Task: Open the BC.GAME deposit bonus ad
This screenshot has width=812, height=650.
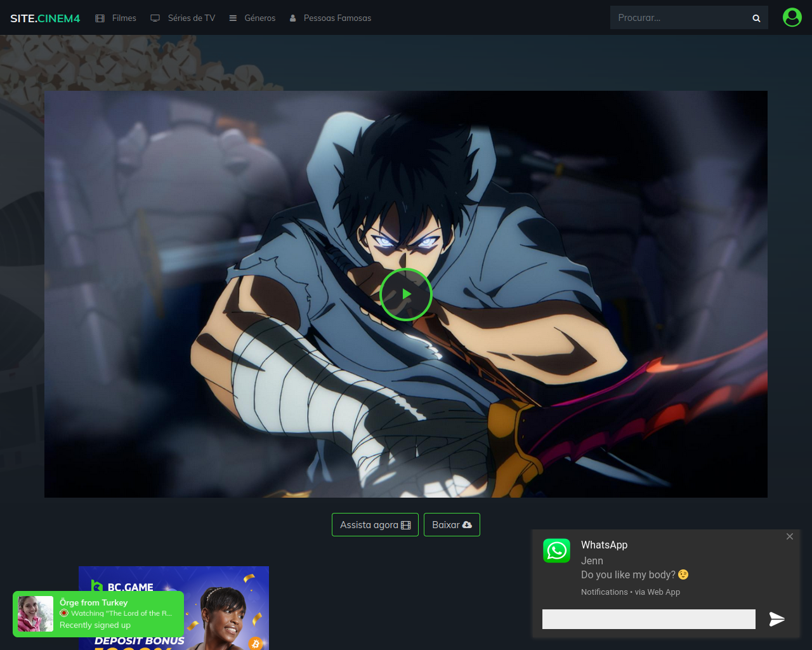Action: point(174,608)
